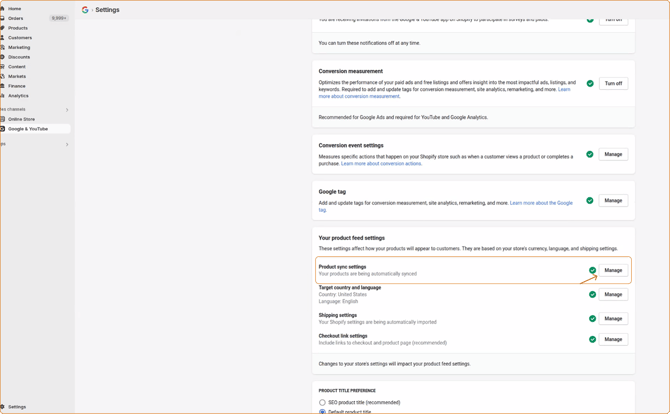Click 'Your product feed settings' heading

click(x=352, y=238)
